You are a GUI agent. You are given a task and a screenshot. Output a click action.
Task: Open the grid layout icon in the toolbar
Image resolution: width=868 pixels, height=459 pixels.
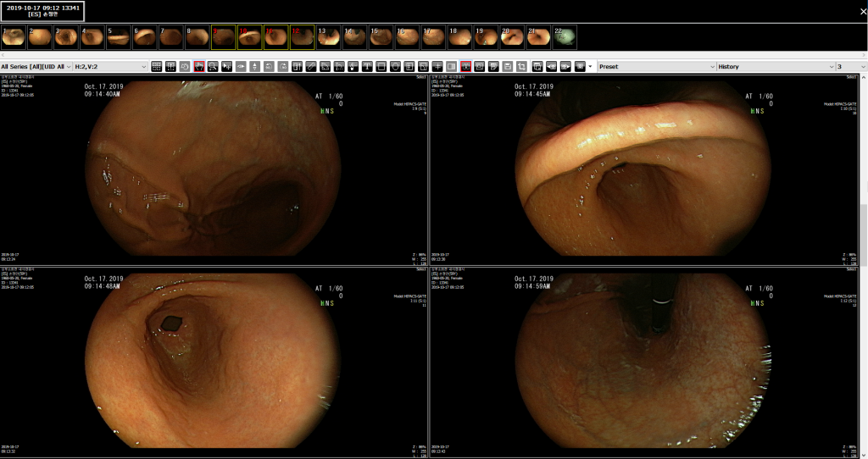tap(157, 66)
